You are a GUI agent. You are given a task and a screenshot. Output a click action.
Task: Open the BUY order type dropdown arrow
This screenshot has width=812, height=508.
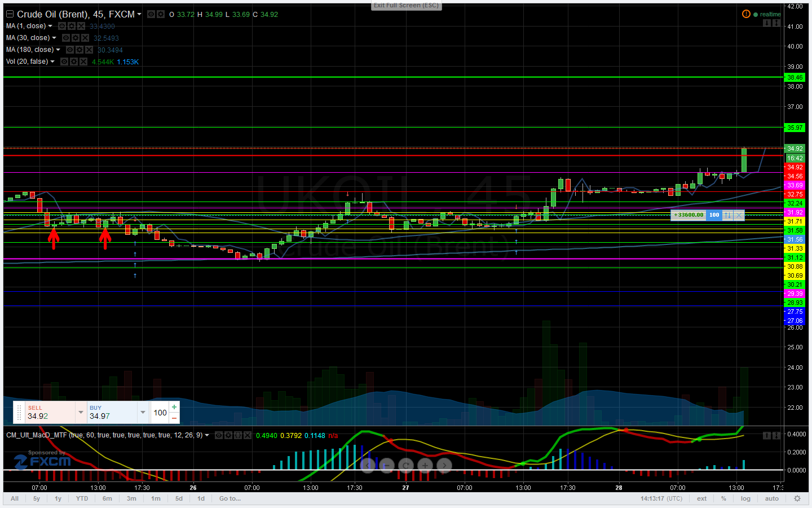(x=143, y=413)
